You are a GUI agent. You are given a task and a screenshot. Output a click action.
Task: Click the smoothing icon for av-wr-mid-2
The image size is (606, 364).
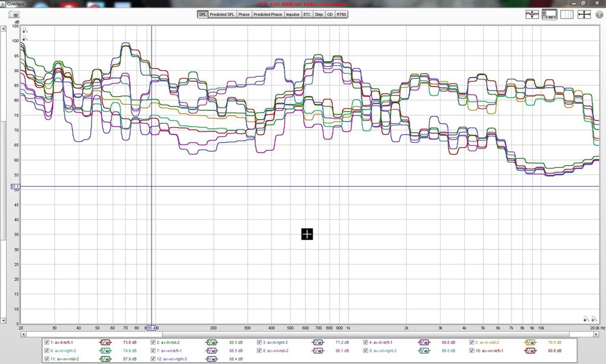[x=105, y=359]
